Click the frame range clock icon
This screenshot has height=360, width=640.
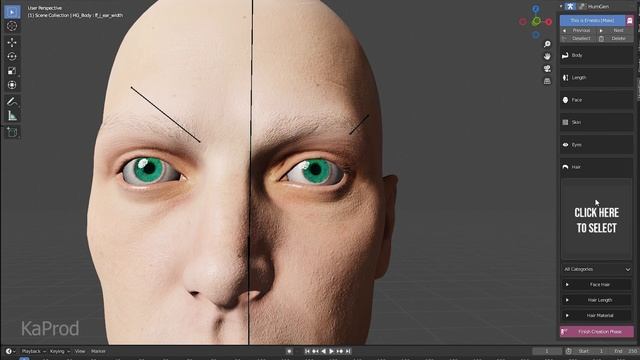[x=569, y=351]
